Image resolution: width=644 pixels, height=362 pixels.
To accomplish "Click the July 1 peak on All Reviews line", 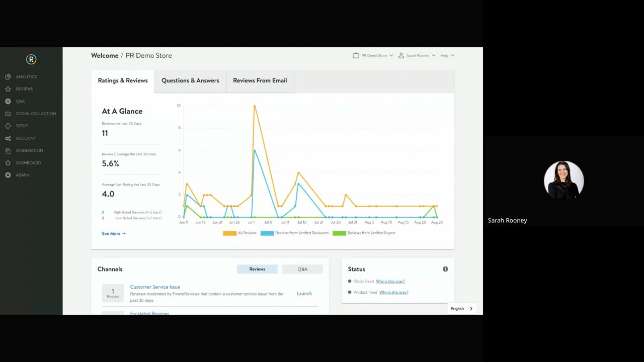I will (x=255, y=106).
